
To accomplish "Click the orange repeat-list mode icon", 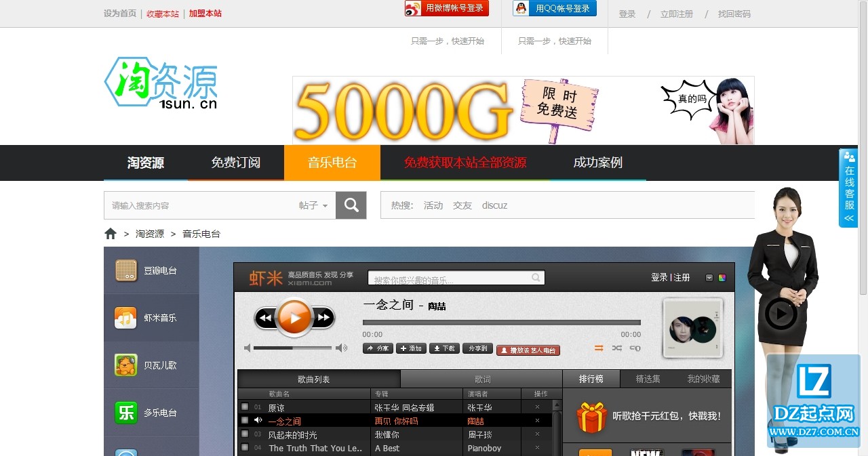I will tap(599, 348).
